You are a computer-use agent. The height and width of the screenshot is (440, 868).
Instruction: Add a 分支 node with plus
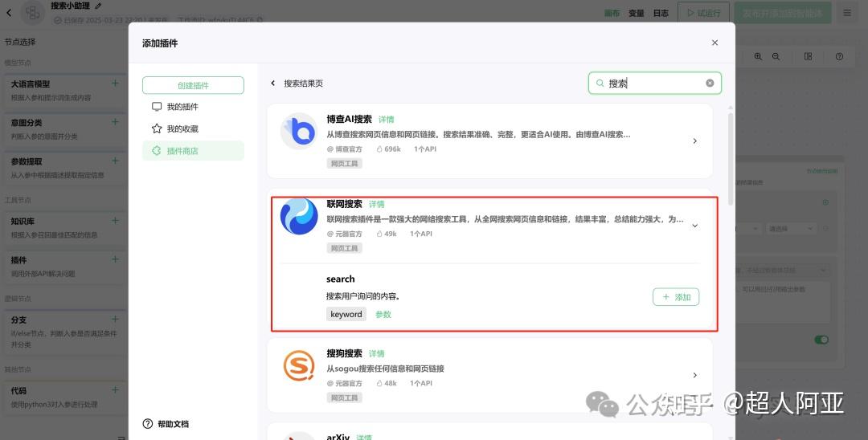click(115, 320)
